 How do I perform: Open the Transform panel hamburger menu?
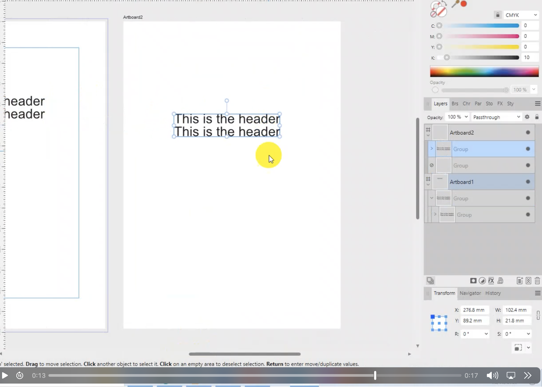click(x=538, y=293)
